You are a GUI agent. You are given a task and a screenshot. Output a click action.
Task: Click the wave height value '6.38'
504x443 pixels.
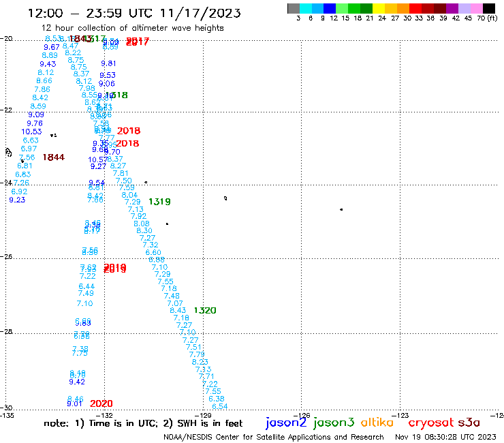pos(217,399)
